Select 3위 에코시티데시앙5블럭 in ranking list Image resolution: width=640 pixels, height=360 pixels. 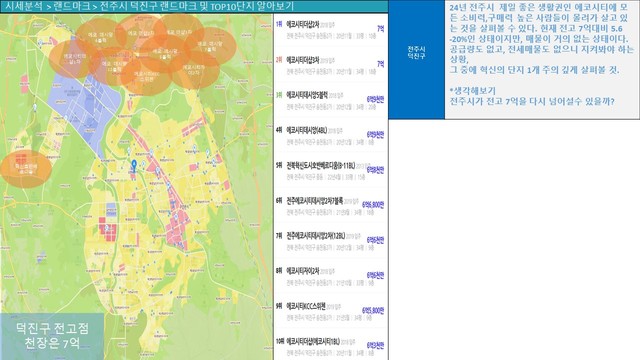point(331,100)
